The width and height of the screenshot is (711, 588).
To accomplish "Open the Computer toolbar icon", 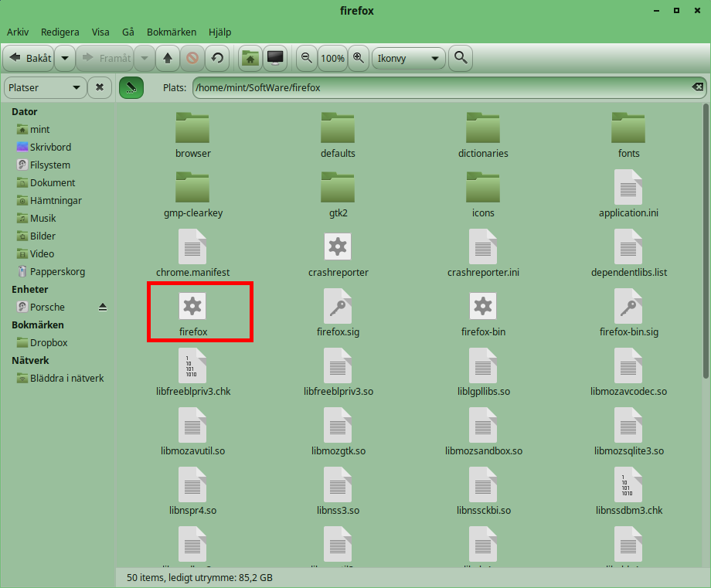I will (x=275, y=58).
